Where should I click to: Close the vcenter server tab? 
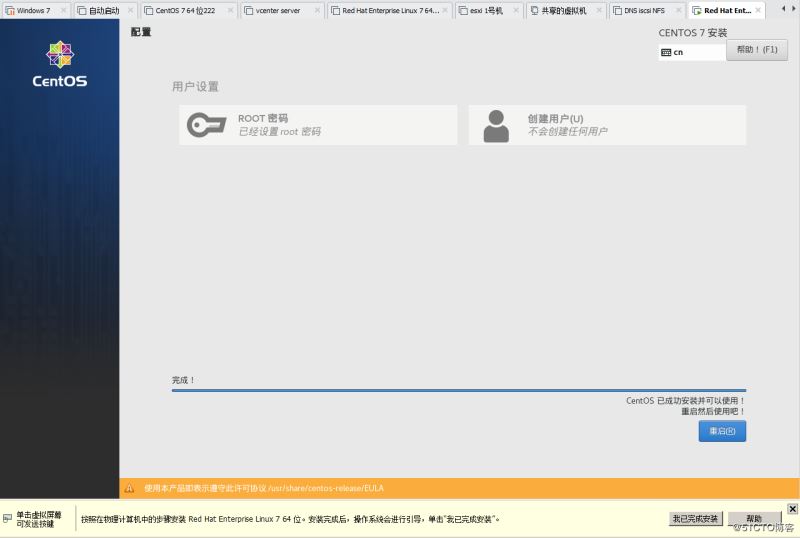pos(317,10)
